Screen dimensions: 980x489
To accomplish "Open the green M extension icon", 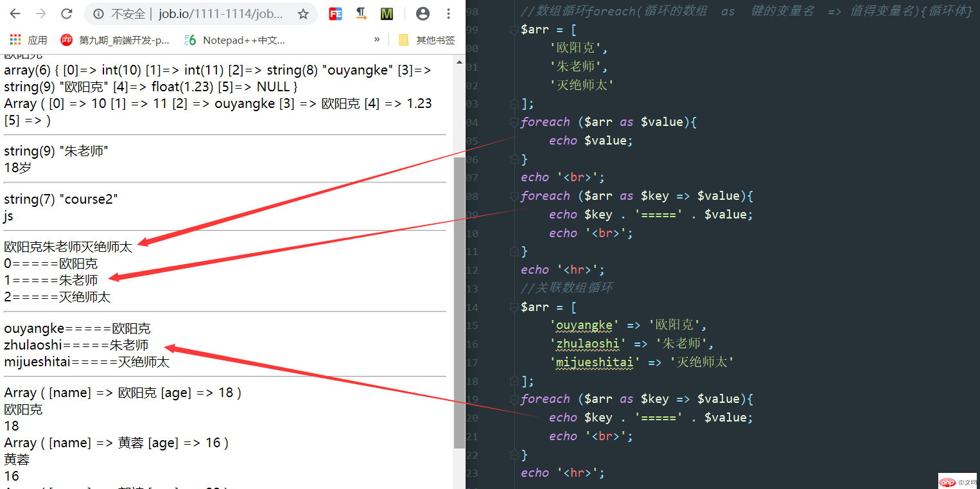I will [387, 13].
